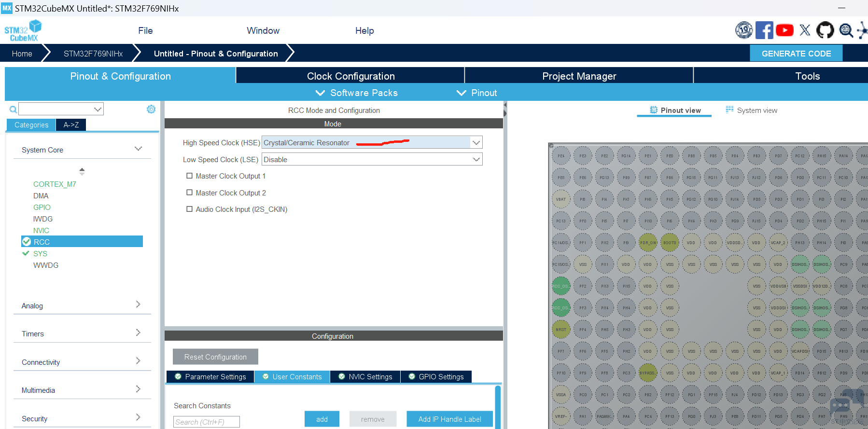Select the BOOT0 pin

point(670,243)
